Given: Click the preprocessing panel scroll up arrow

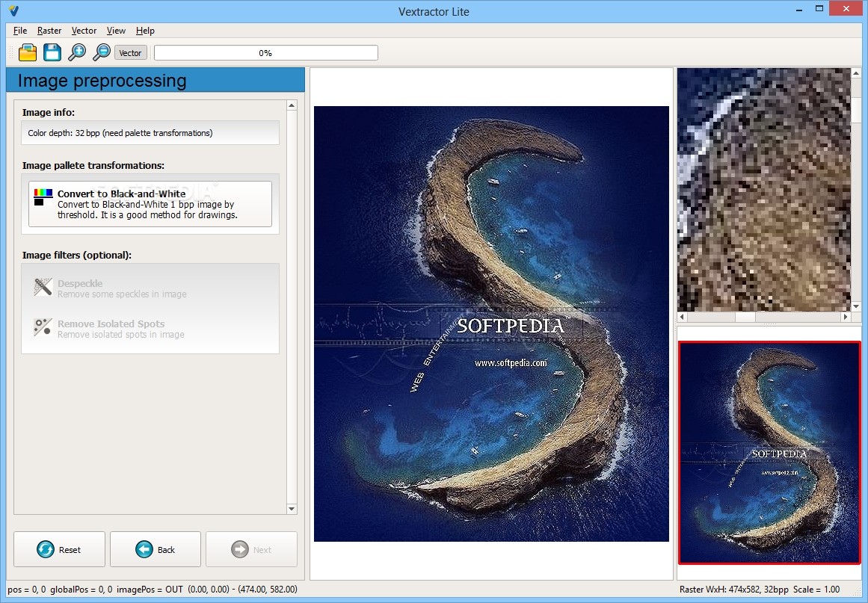Looking at the screenshot, I should click(x=292, y=105).
